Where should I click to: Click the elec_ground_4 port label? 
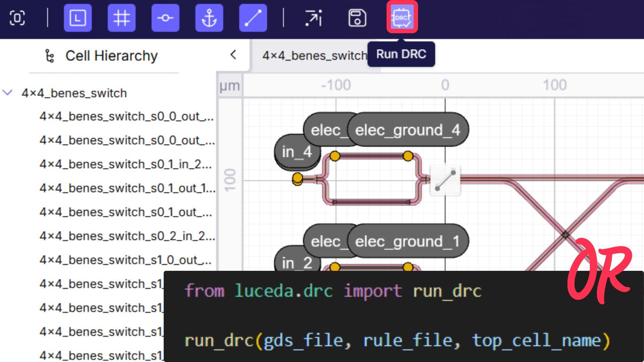click(x=408, y=130)
